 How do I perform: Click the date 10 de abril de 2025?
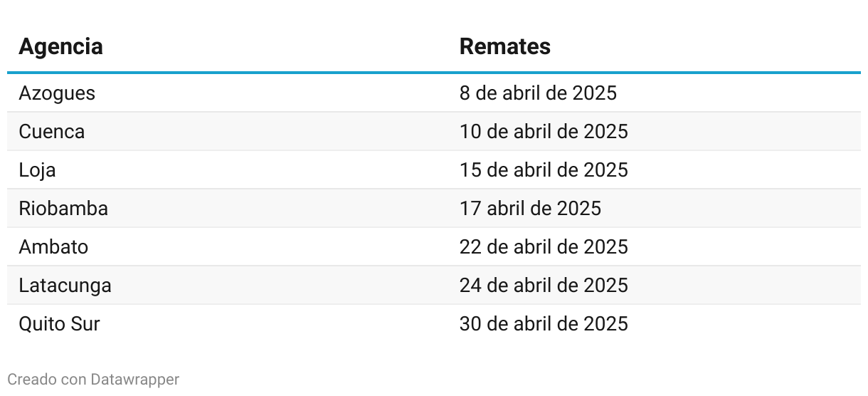[x=544, y=132]
